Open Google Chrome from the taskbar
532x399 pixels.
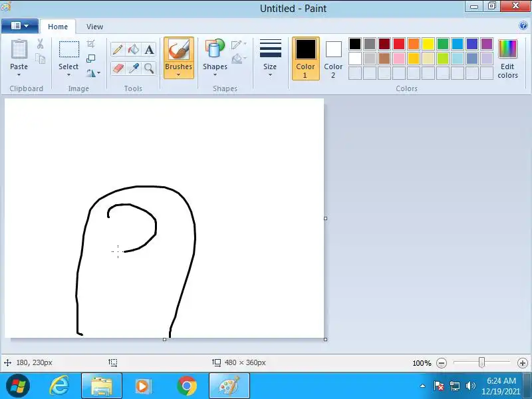coord(187,386)
